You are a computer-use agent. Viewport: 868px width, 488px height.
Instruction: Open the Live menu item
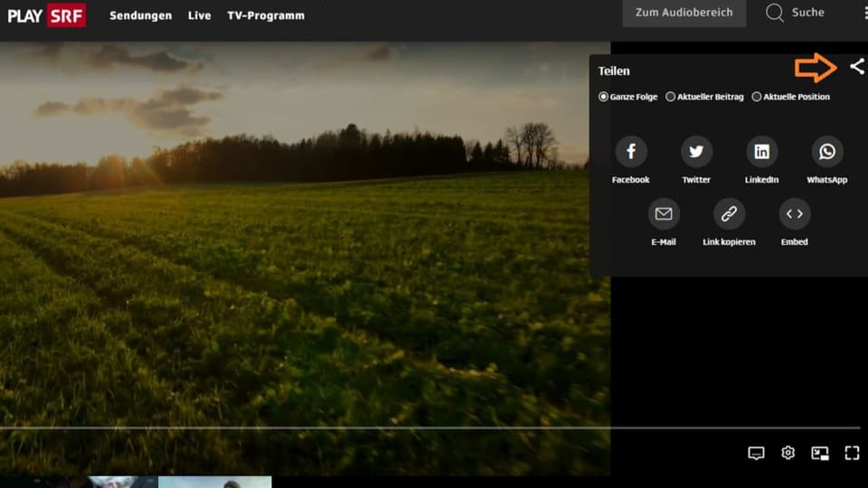(x=199, y=15)
